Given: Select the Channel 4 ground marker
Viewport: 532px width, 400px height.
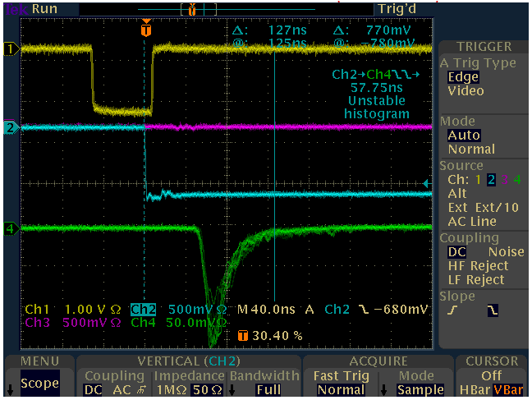Looking at the screenshot, I should coord(11,228).
